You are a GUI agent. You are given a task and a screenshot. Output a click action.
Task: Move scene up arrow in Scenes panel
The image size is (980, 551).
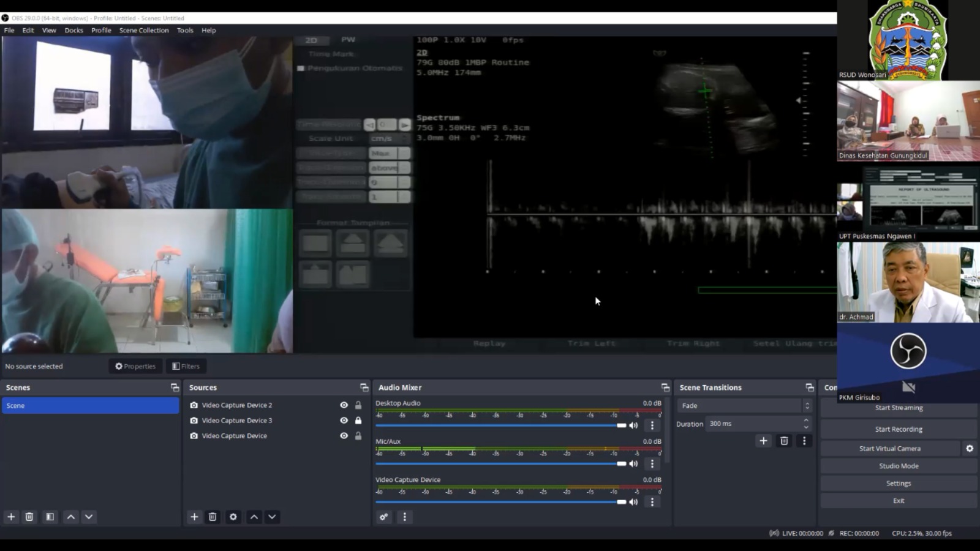[x=71, y=517]
